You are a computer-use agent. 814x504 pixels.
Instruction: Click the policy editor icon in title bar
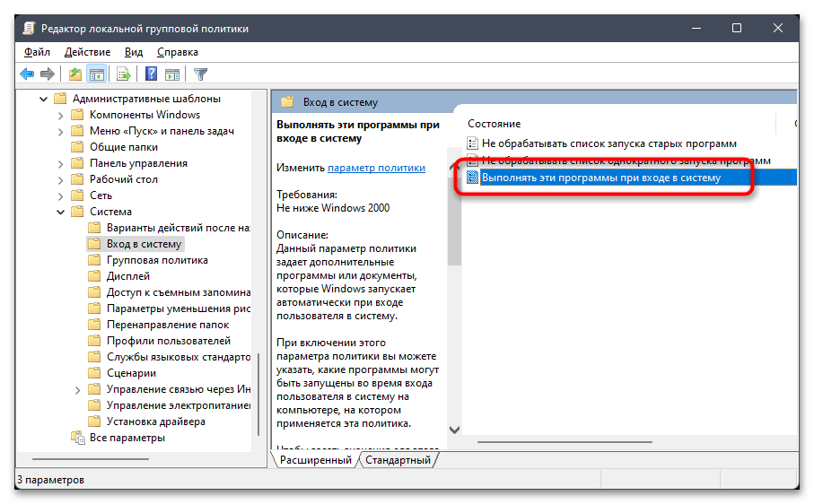coord(29,29)
